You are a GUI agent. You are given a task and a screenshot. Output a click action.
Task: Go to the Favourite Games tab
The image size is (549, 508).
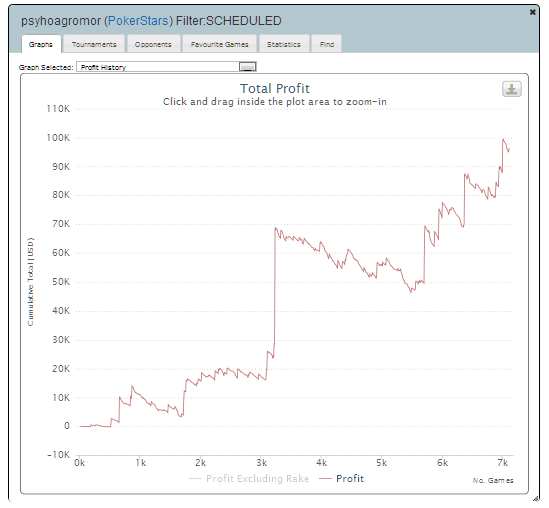click(x=220, y=44)
